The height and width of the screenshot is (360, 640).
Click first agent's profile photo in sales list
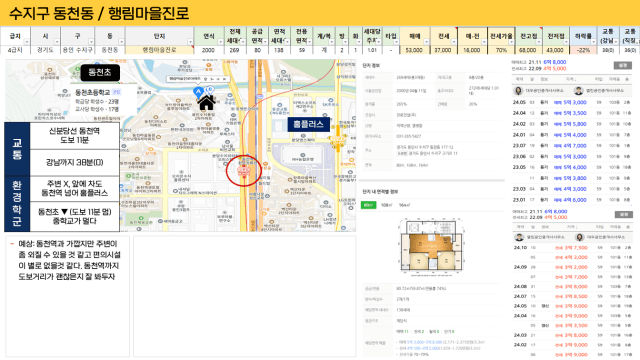[x=518, y=91]
